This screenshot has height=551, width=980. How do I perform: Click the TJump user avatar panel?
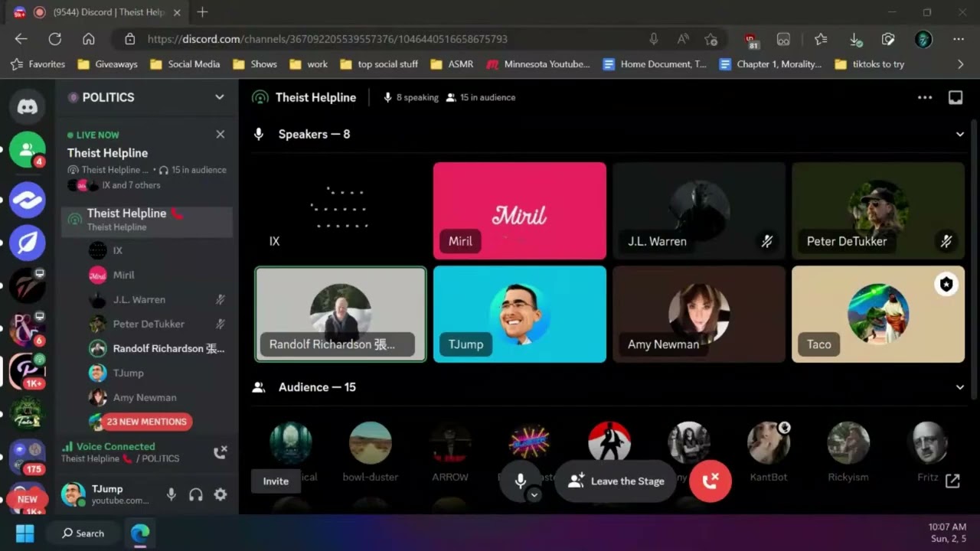[x=107, y=494]
